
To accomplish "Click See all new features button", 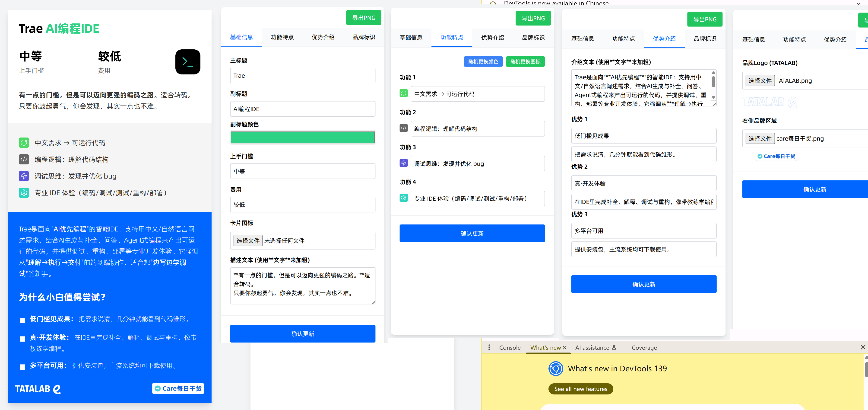I will coord(581,389).
